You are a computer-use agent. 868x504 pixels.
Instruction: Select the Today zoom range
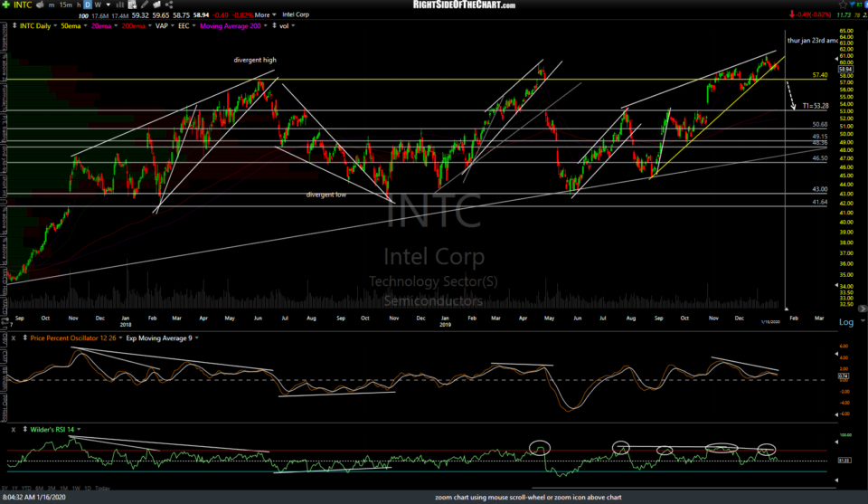(x=102, y=489)
